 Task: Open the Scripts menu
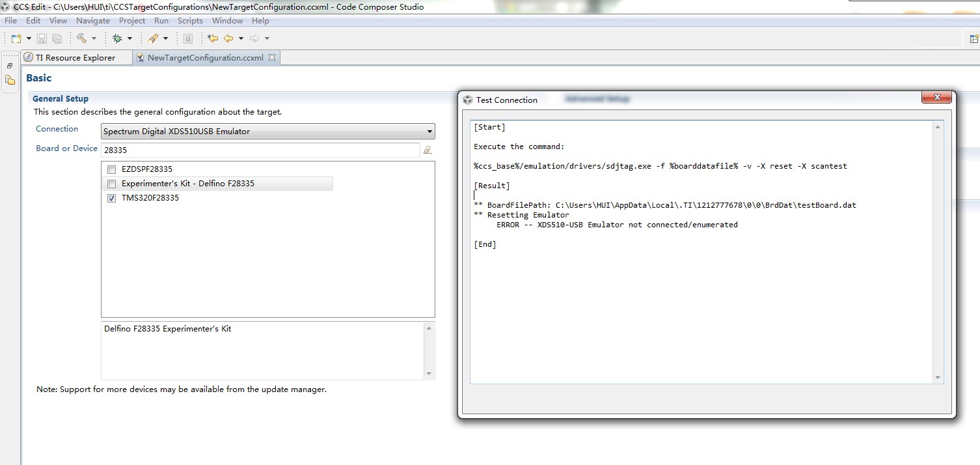point(190,21)
